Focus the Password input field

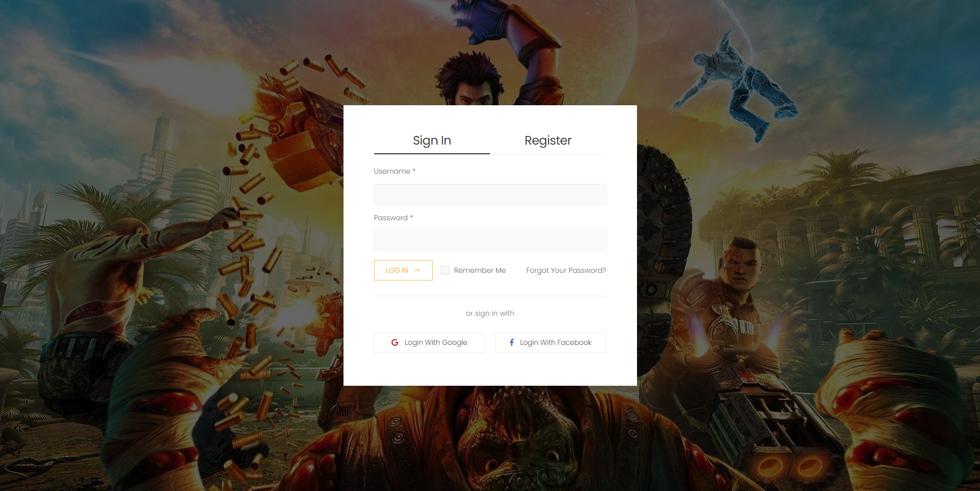tap(489, 240)
